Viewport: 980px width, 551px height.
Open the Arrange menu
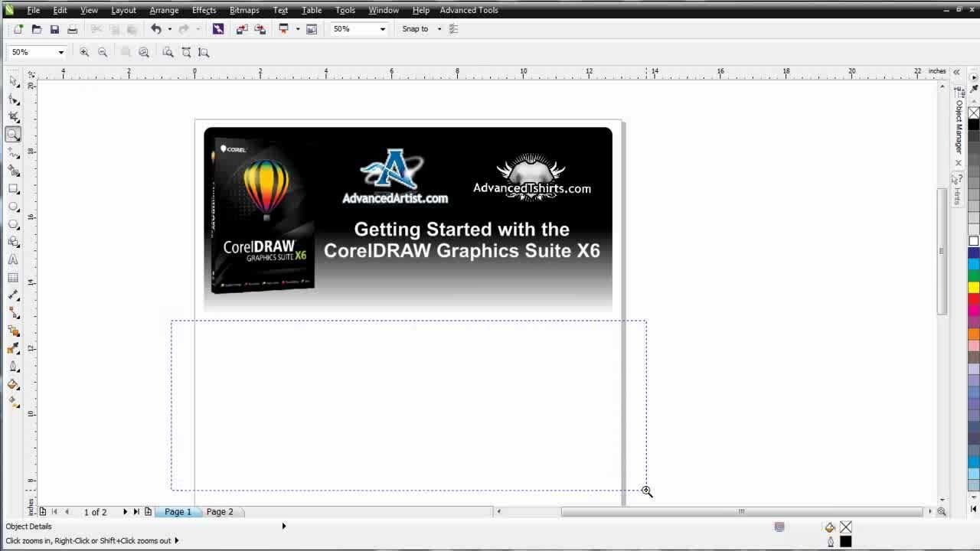click(164, 10)
